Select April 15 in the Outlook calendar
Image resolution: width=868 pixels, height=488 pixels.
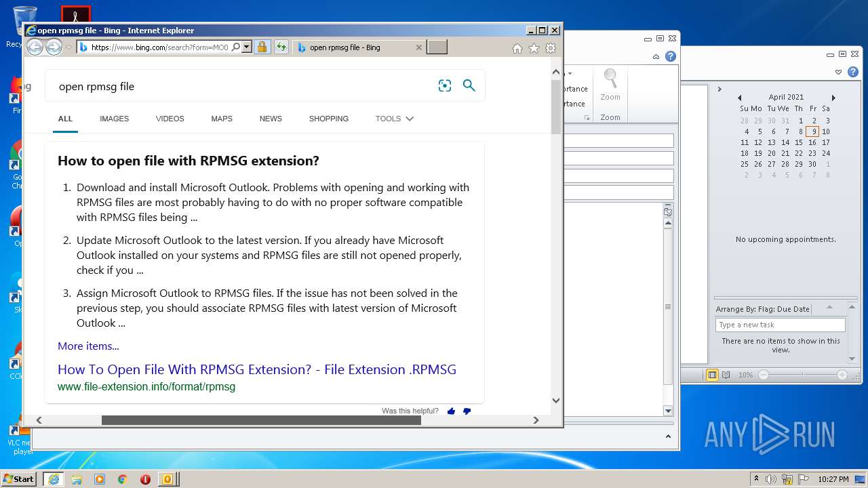coord(799,142)
